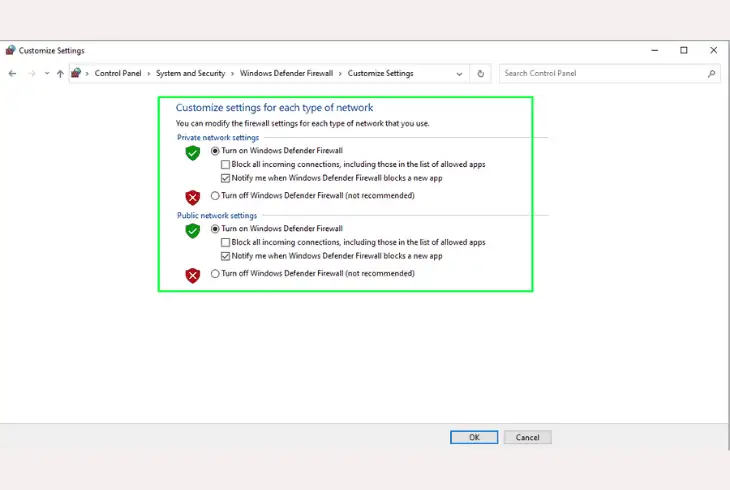Screen dimensions: 730x490
Task: Expand the address bar history dropdown
Action: coord(459,74)
